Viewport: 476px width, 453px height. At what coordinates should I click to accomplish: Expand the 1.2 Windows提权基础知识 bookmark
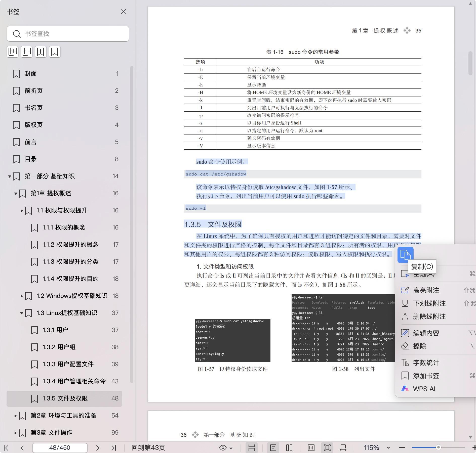[x=22, y=296]
